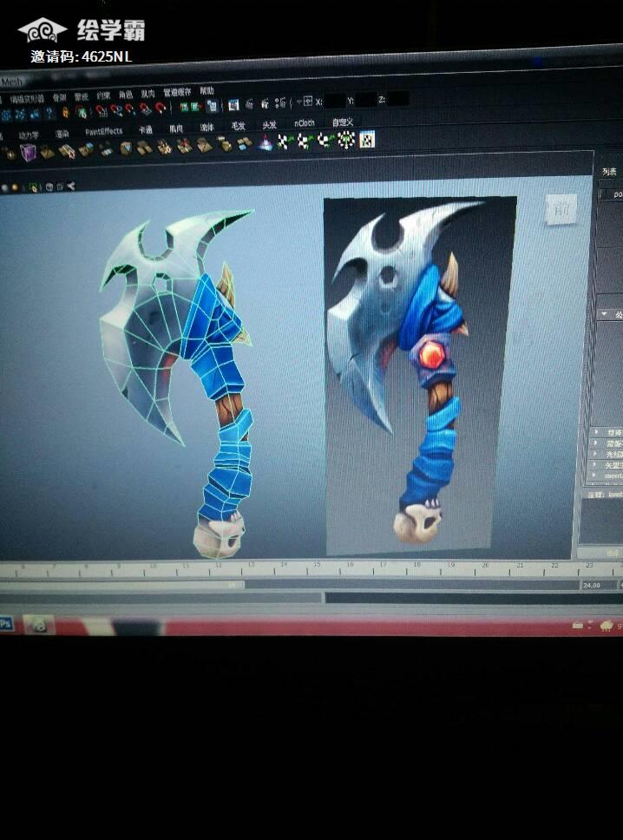Click the third checkered spherical mapping icon
This screenshot has height=840, width=623.
325,141
